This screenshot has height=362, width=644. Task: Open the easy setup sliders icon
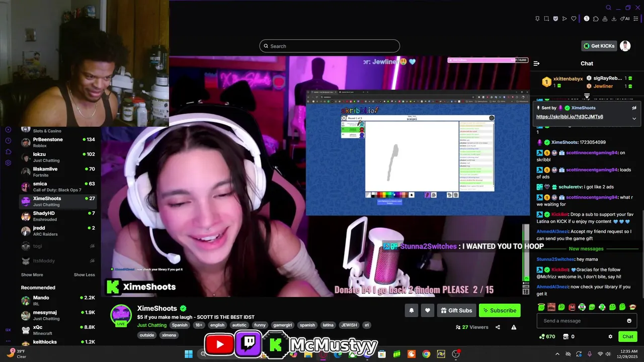[x=635, y=19]
